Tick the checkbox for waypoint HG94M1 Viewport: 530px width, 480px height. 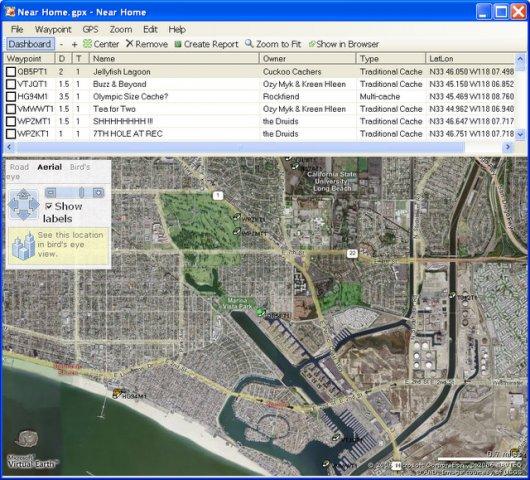[11, 96]
